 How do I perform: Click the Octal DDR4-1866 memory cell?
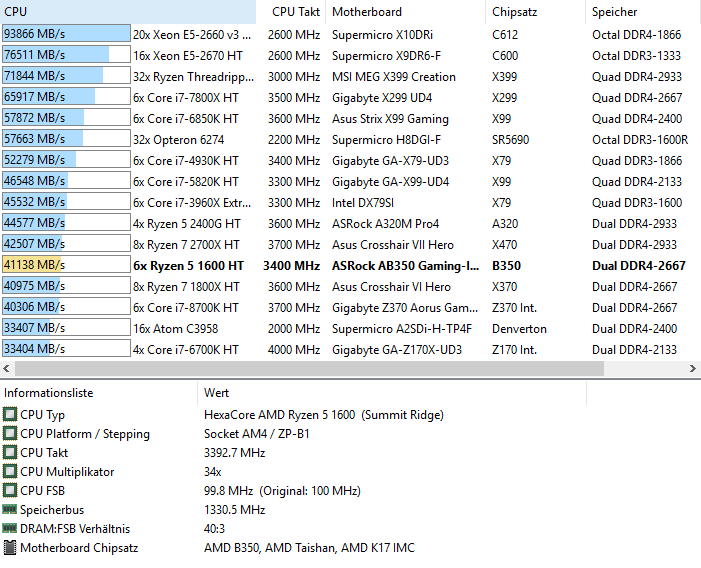pos(636,34)
